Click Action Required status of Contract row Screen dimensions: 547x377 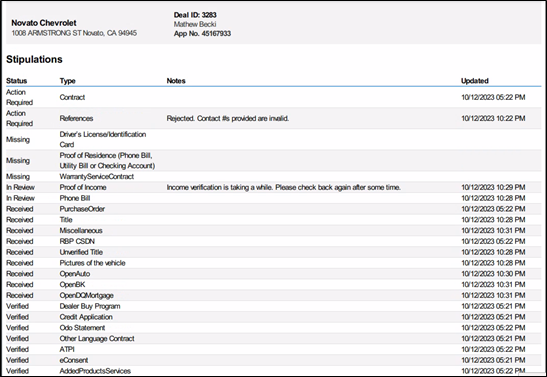tap(20, 97)
